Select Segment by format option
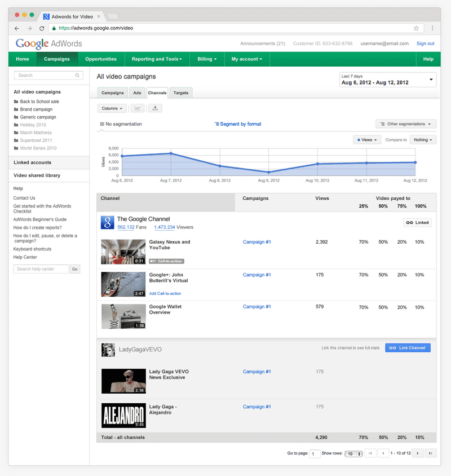Image resolution: width=451 pixels, height=476 pixels. pos(238,124)
